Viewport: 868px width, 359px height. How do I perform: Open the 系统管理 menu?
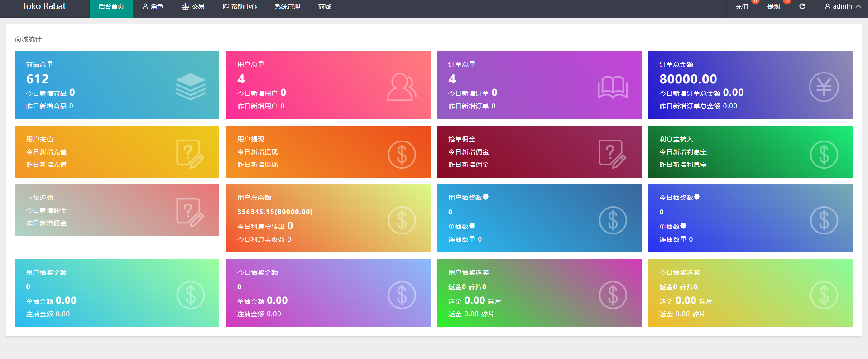[287, 6]
